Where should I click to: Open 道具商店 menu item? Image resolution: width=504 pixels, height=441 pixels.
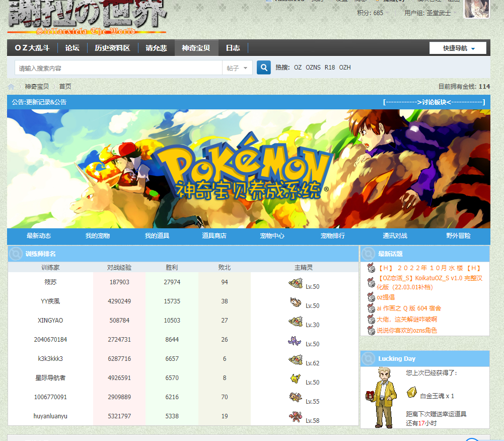214,236
